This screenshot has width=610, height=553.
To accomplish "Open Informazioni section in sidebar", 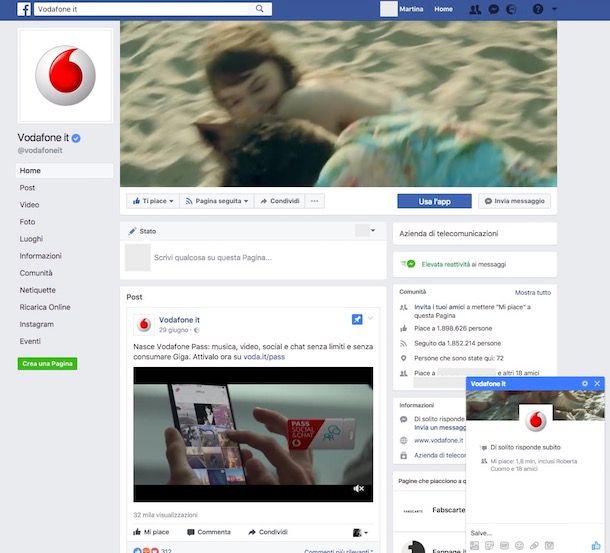I will (x=40, y=256).
